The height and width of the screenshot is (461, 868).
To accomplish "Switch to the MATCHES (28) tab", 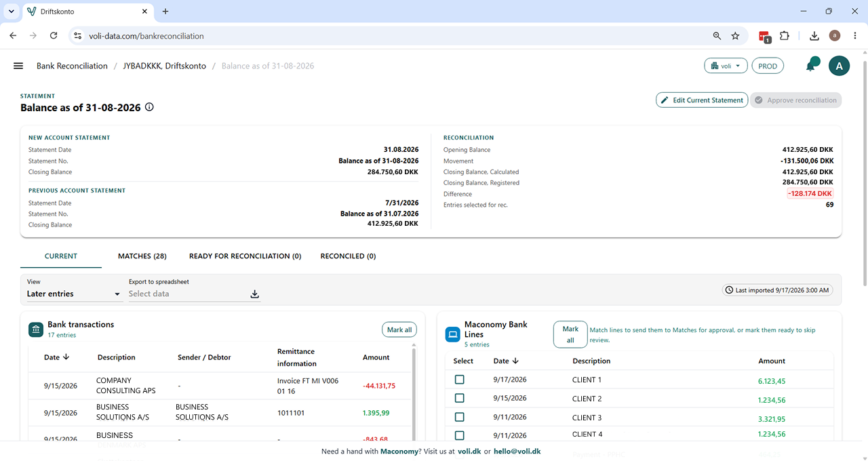I will tap(142, 256).
